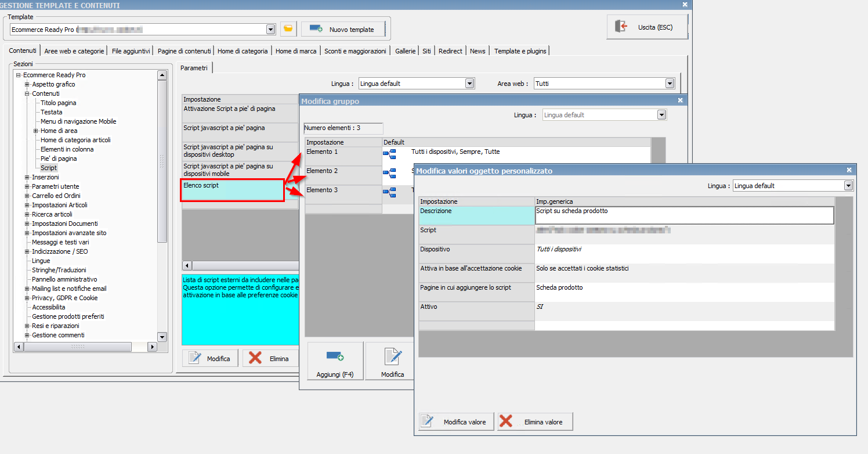Open the File aggiuntivi tab
Viewport: 868px width, 454px height.
[x=131, y=51]
